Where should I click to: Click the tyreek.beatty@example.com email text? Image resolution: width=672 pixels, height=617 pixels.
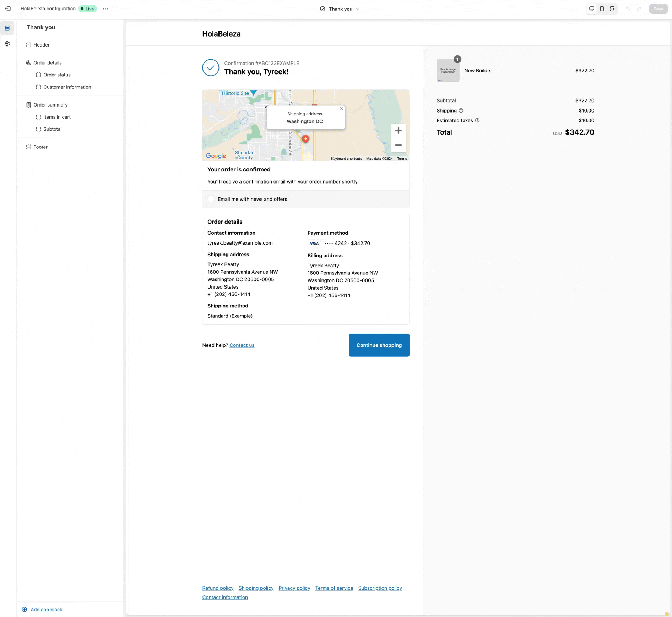click(x=240, y=243)
